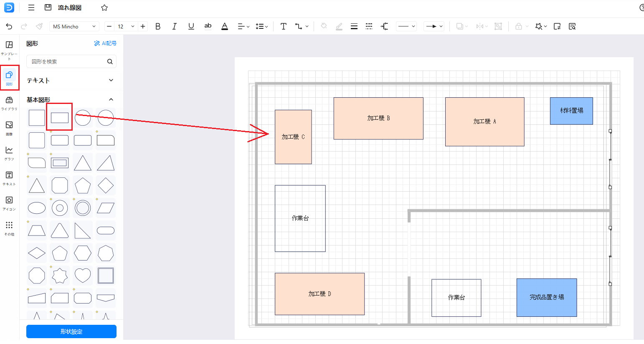Toggle italic formatting
This screenshot has height=344, width=644.
[x=174, y=26]
